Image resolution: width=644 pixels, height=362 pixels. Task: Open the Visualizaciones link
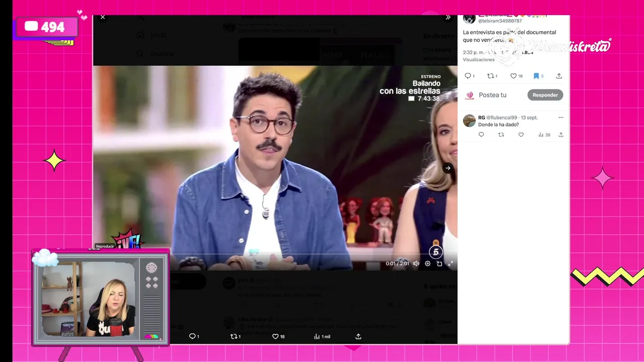(x=478, y=60)
